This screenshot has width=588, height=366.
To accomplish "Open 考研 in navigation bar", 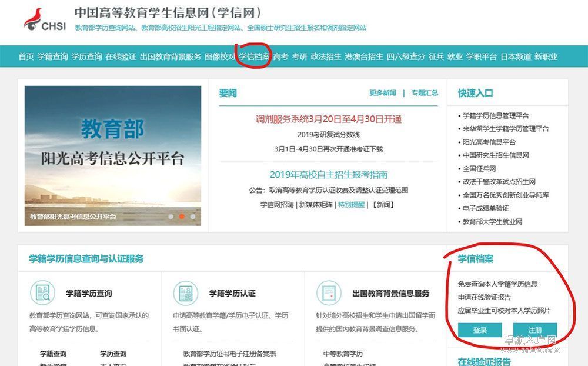I will [300, 56].
